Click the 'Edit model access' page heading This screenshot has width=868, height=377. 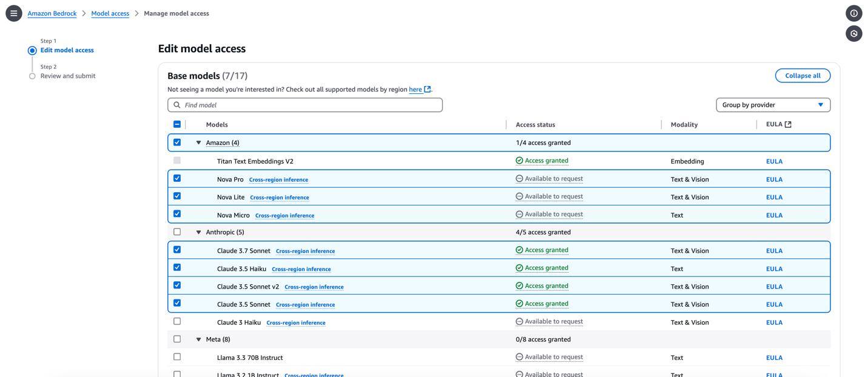click(x=202, y=48)
